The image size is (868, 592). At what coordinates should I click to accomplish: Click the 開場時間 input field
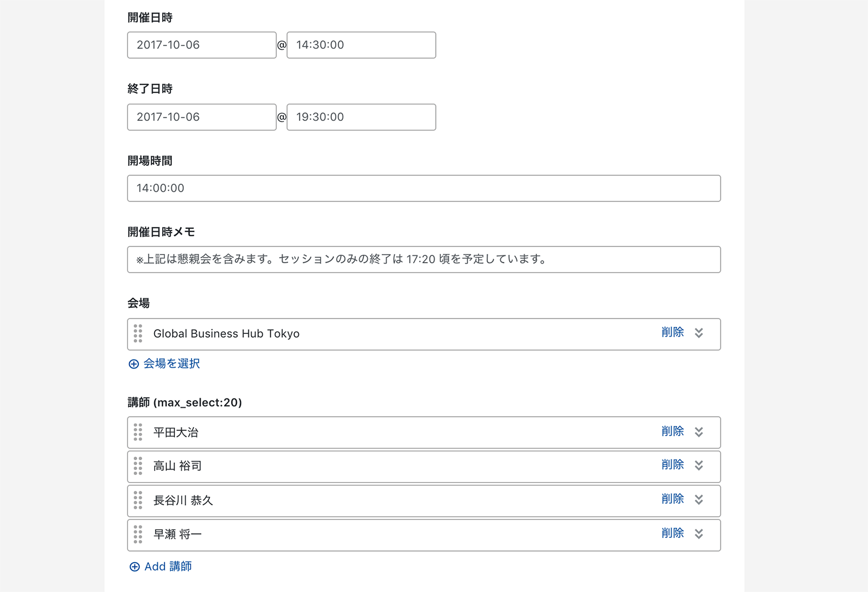coord(423,188)
